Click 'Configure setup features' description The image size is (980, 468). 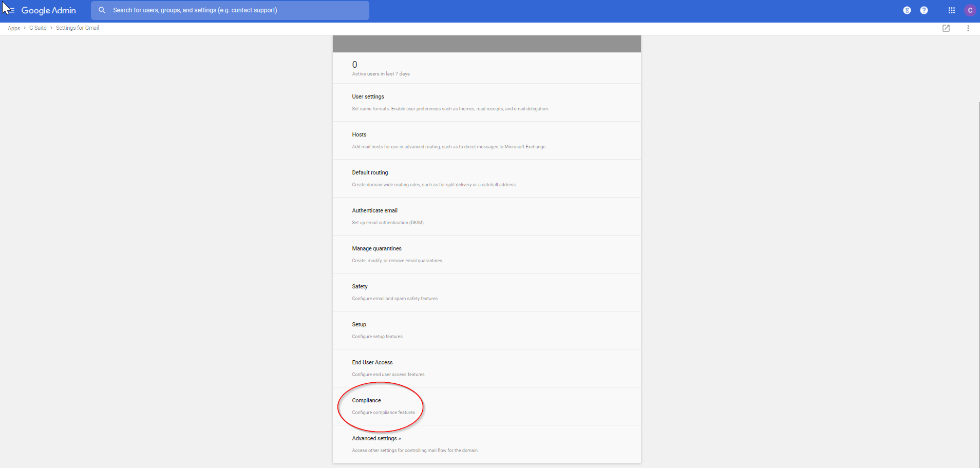[378, 337]
